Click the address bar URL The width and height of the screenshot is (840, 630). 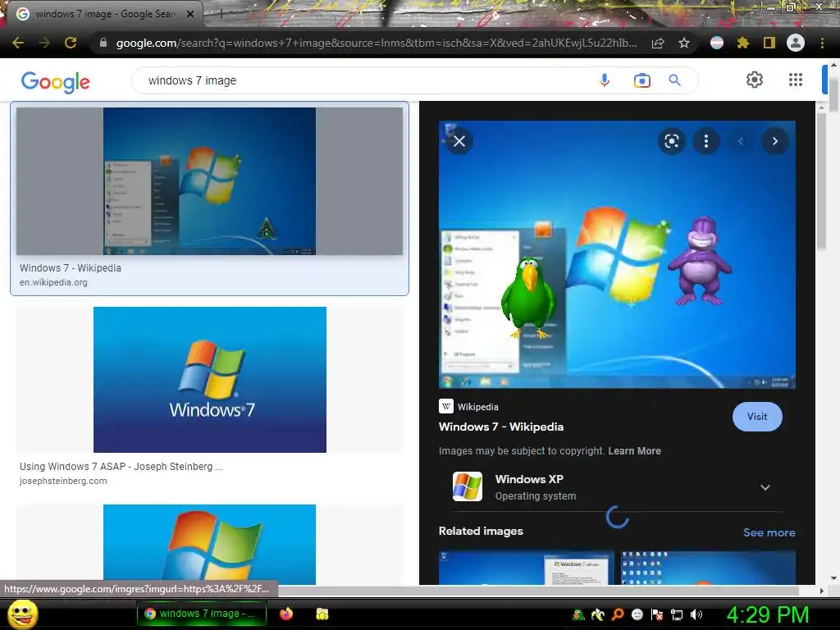click(x=376, y=43)
